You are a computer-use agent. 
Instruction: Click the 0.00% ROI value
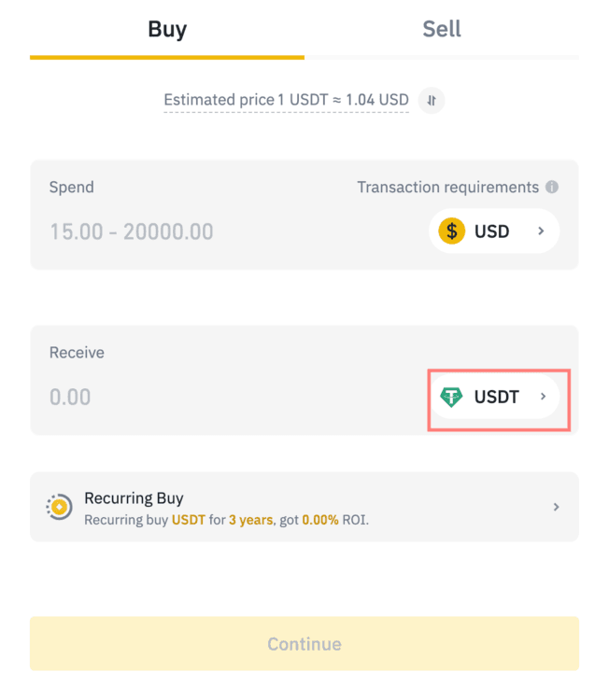coord(320,519)
